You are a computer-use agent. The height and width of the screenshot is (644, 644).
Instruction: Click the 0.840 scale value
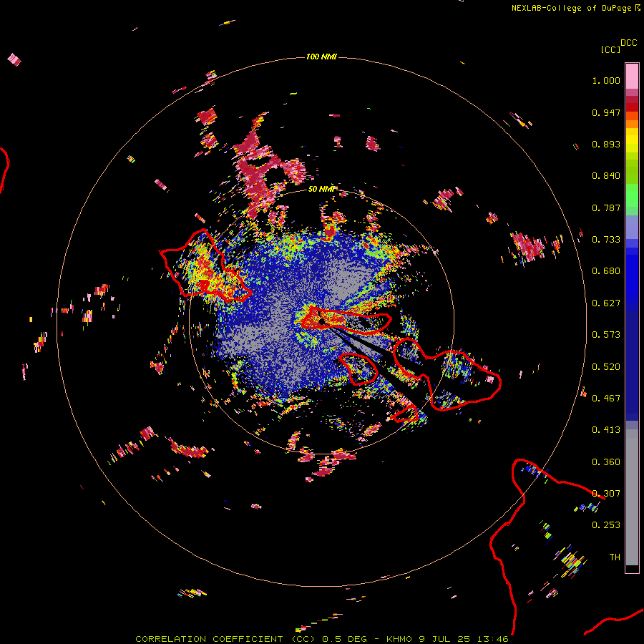606,176
